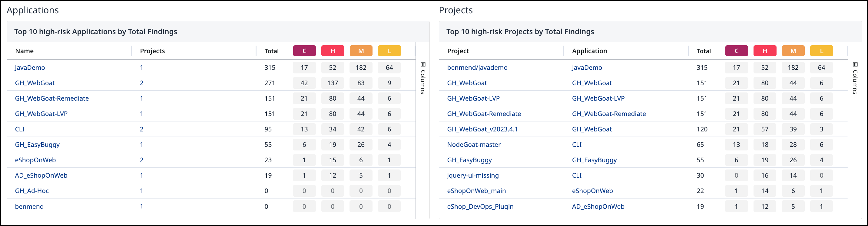Screen dimensions: 868x226
Task: Click High severity badge in Applications header
Action: tap(333, 51)
